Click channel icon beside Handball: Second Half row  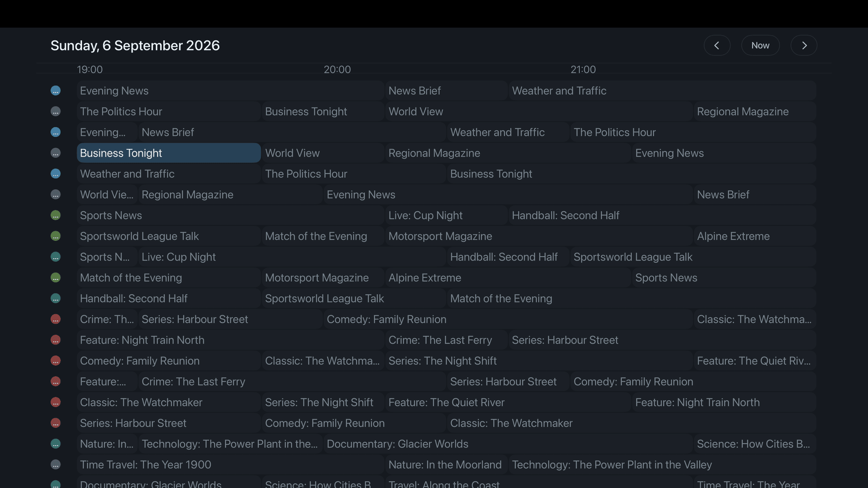coord(55,298)
